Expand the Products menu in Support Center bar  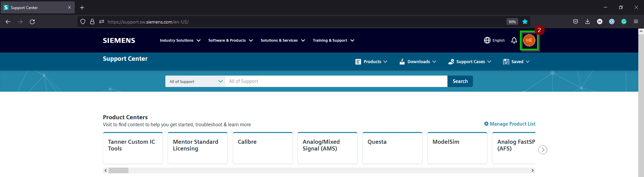click(x=371, y=62)
